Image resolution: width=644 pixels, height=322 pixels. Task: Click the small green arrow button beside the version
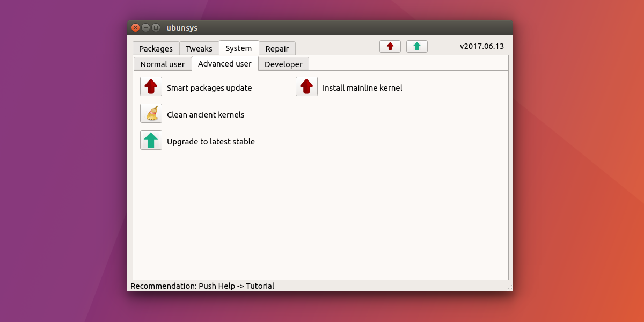tap(417, 47)
